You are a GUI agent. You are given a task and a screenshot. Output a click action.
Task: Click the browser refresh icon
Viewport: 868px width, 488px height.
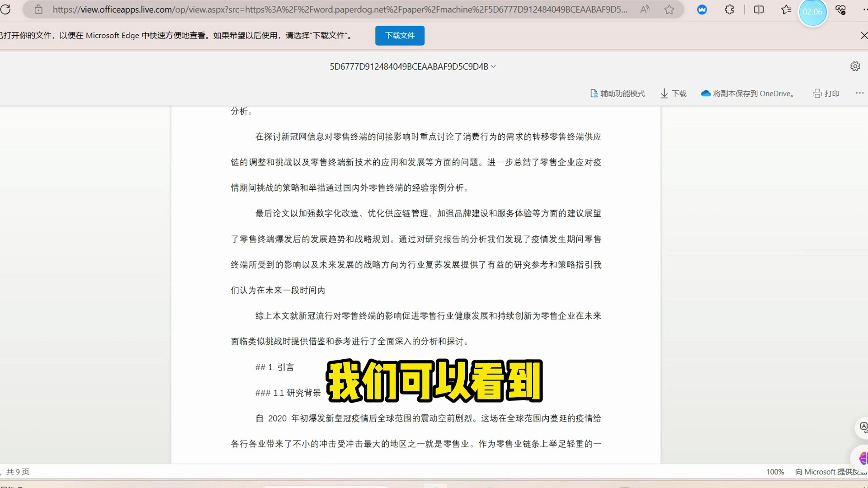(x=5, y=9)
